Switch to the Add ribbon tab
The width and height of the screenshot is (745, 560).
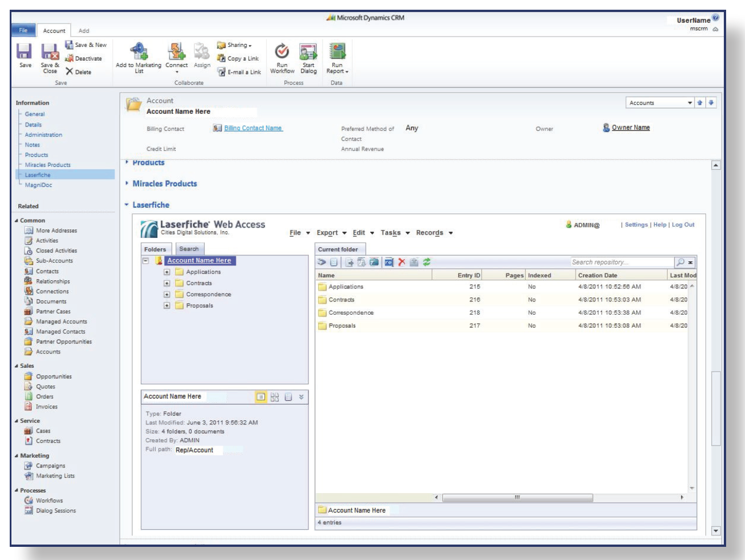point(84,31)
